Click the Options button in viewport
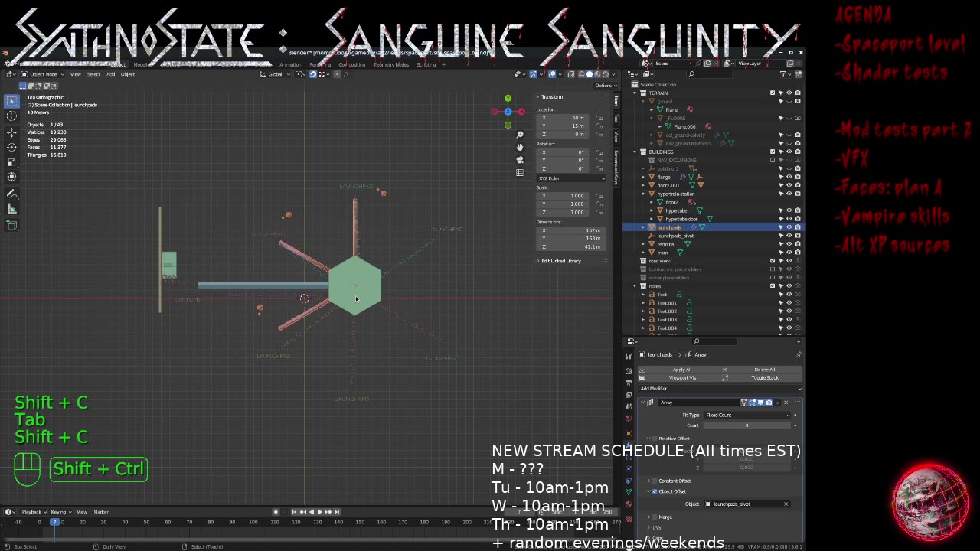 click(604, 86)
